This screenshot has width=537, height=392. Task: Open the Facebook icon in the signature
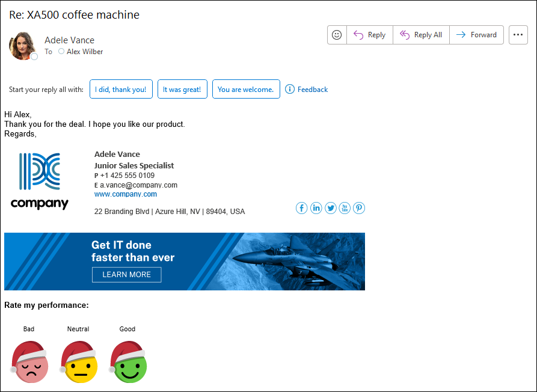click(x=301, y=208)
